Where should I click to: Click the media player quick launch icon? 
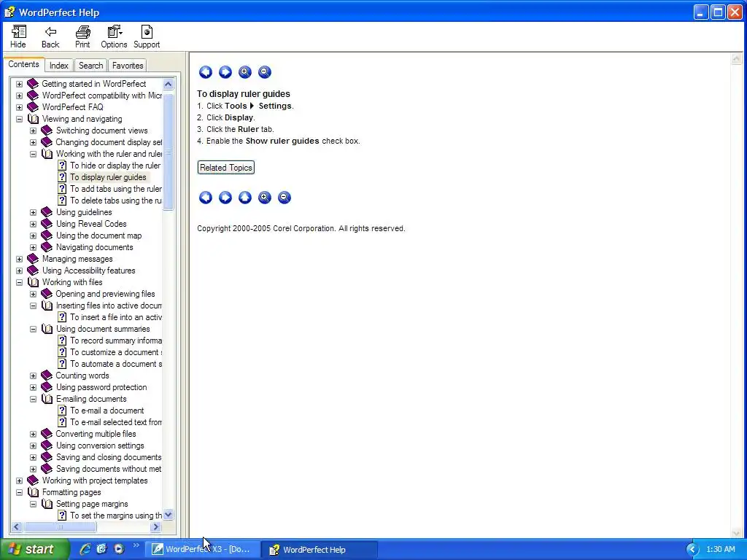[119, 549]
